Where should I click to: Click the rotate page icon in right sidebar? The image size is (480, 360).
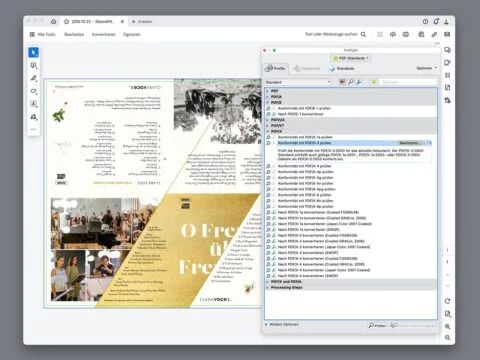point(447,301)
